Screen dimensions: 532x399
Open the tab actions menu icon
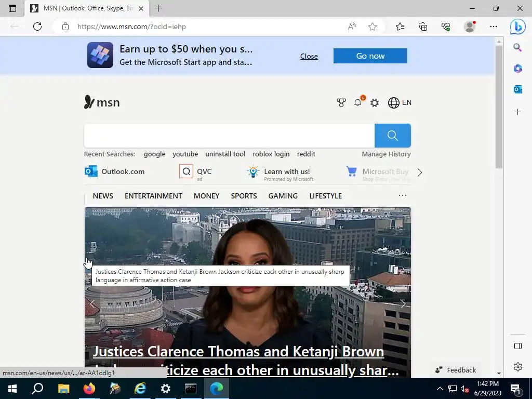12,8
